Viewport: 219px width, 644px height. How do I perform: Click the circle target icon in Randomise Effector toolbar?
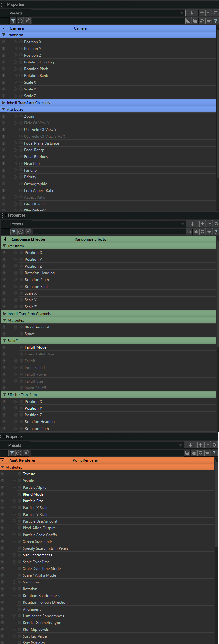coord(21,232)
